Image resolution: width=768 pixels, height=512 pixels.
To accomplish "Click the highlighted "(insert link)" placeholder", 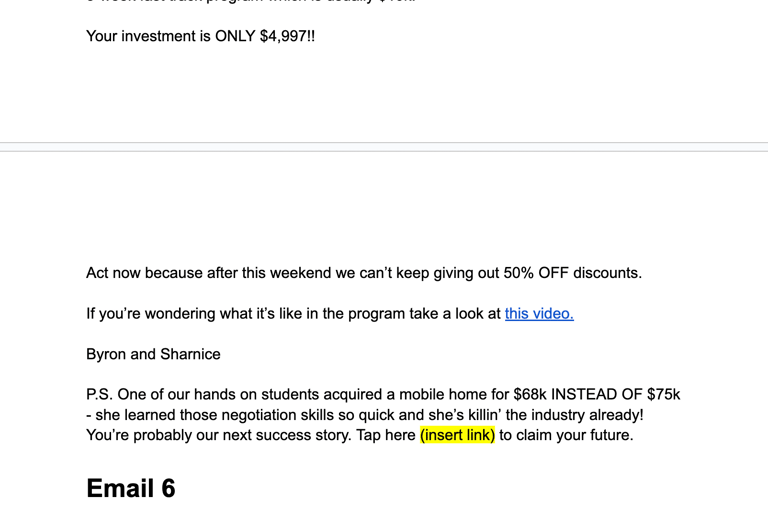I will pos(457,435).
